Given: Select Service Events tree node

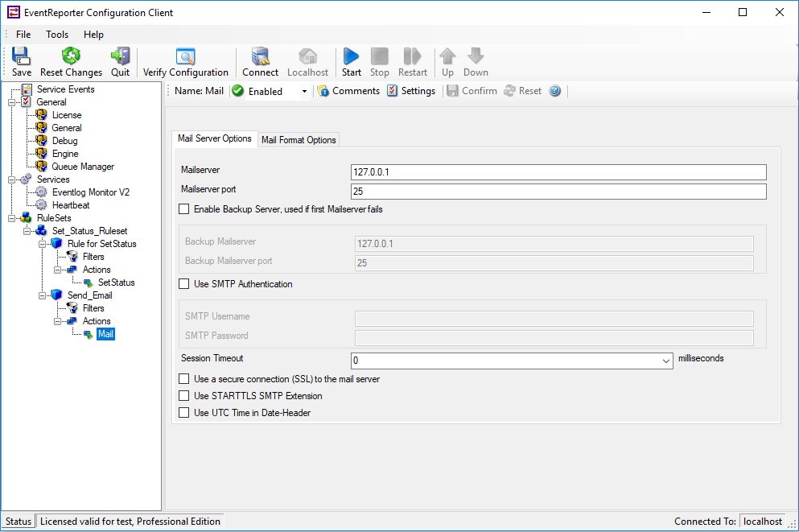Looking at the screenshot, I should point(65,89).
